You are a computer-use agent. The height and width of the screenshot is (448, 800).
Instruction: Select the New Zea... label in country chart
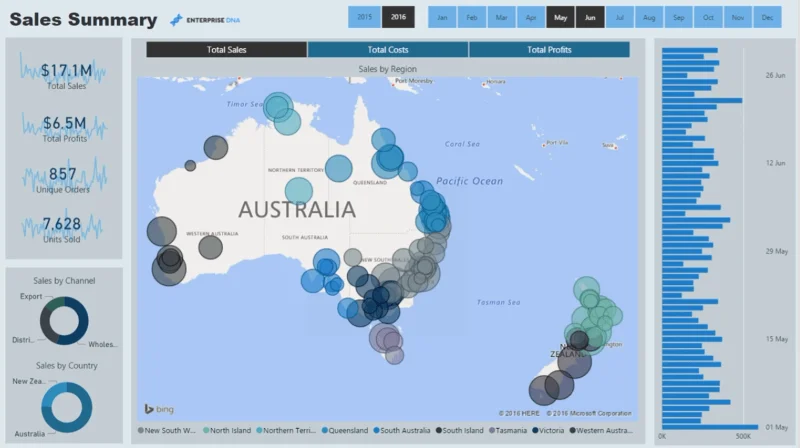click(29, 381)
